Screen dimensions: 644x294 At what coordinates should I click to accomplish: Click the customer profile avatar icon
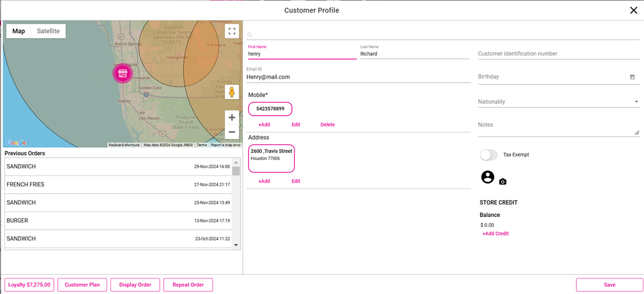(x=488, y=177)
